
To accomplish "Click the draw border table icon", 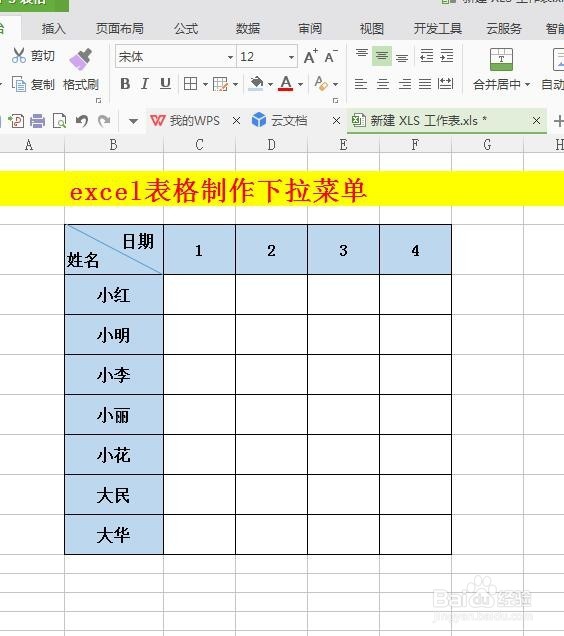I will tap(221, 84).
